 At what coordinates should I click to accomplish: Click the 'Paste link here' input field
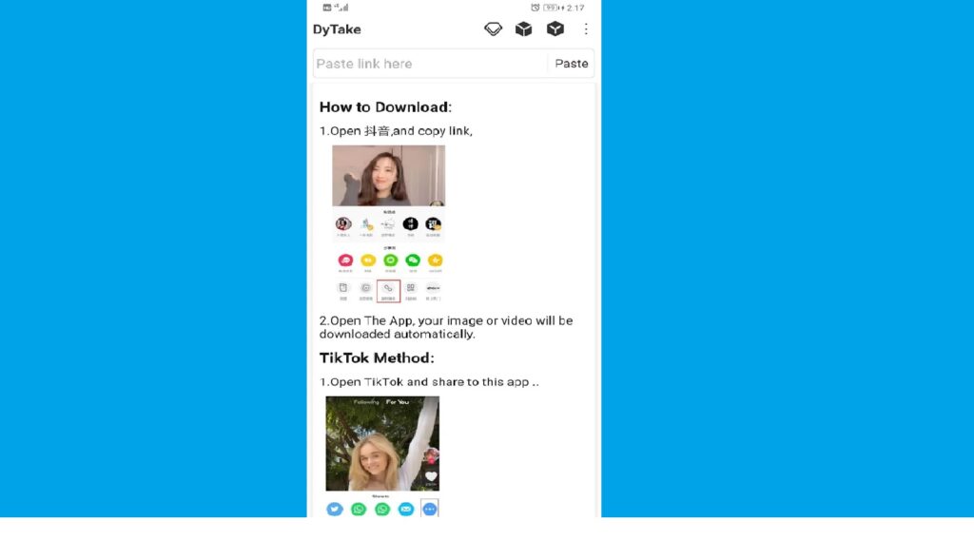[430, 64]
